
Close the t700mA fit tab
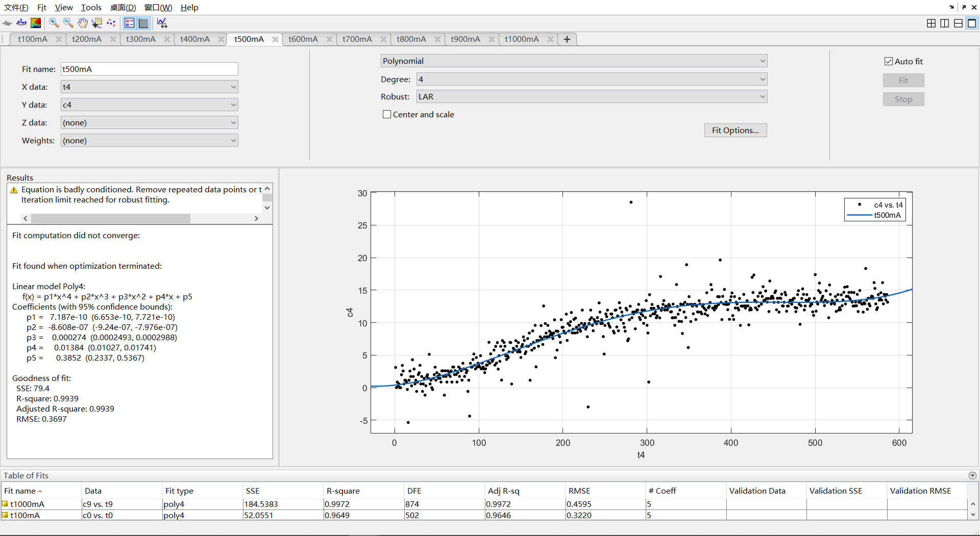pos(383,39)
